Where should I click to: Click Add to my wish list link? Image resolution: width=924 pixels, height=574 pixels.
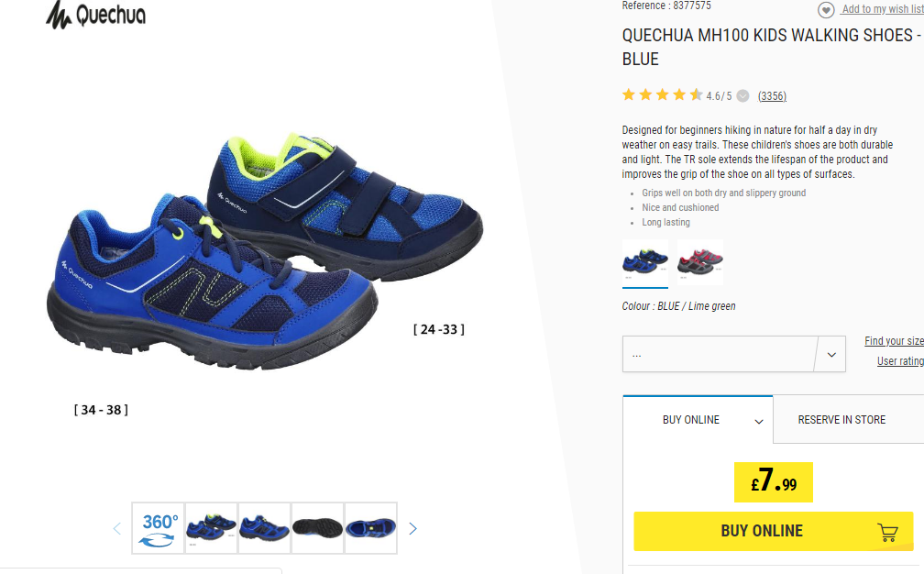point(882,9)
